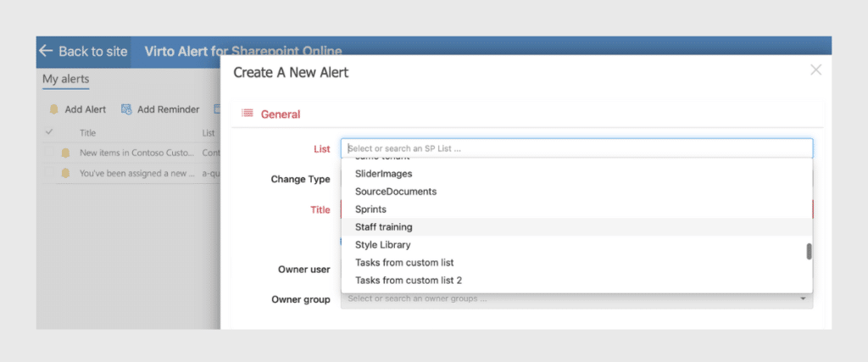Collapse the General section header
The width and height of the screenshot is (868, 362).
(280, 114)
